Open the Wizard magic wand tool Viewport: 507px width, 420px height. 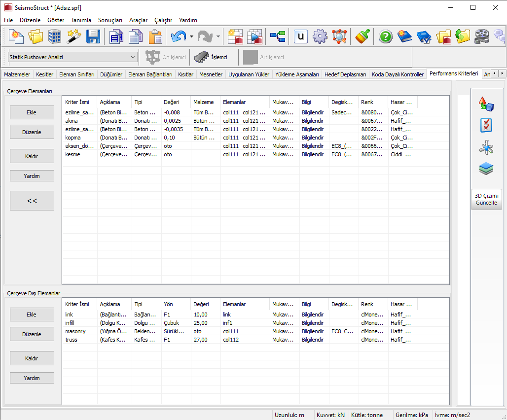74,36
